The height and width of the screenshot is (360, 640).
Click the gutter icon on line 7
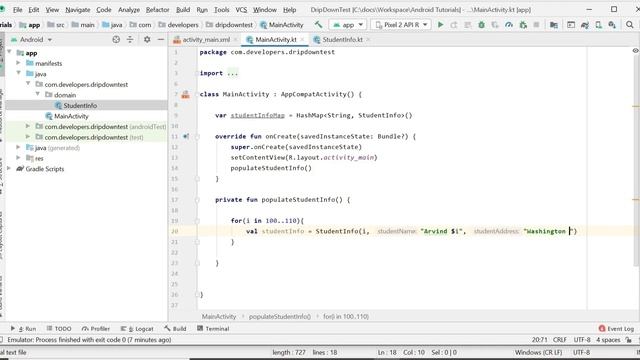[185, 94]
